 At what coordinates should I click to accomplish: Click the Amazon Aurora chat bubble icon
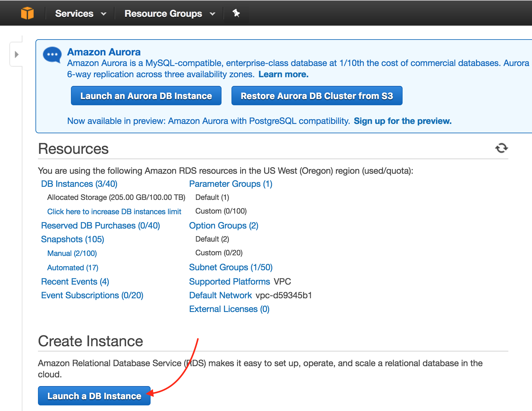tap(52, 55)
